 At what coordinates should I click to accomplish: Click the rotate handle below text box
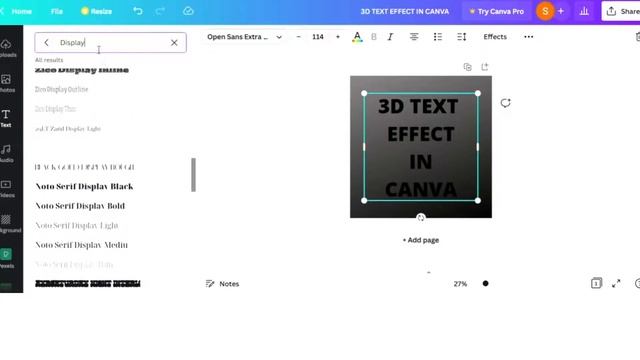pos(421,218)
